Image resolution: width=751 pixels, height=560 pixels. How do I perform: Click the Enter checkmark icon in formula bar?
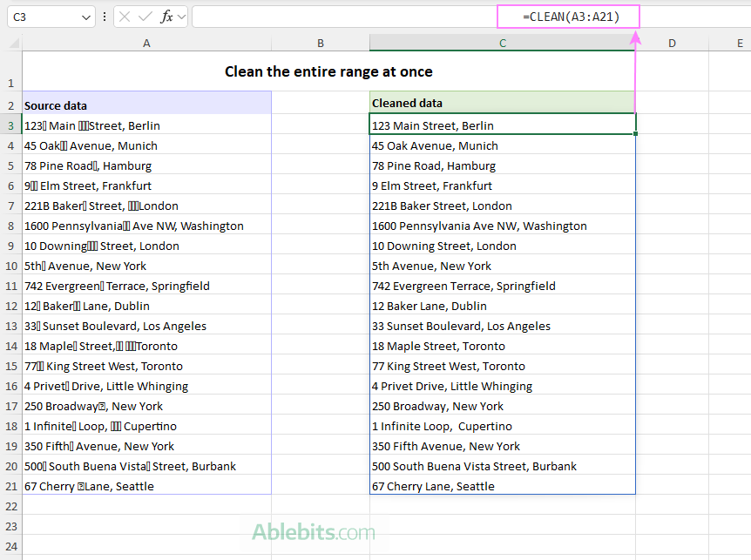[145, 17]
